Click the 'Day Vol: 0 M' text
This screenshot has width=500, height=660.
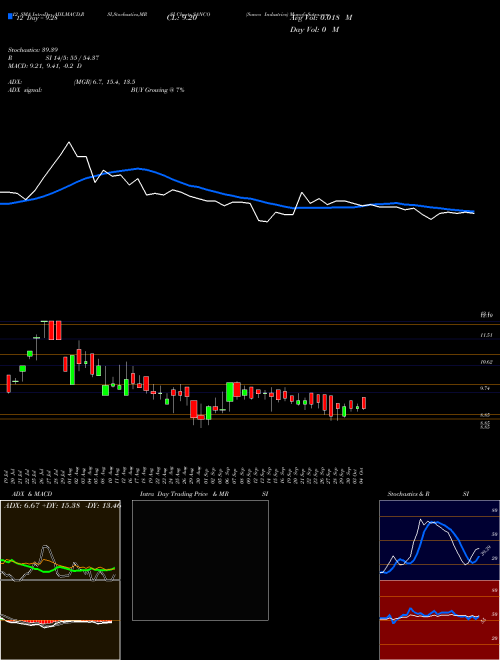click(x=314, y=30)
